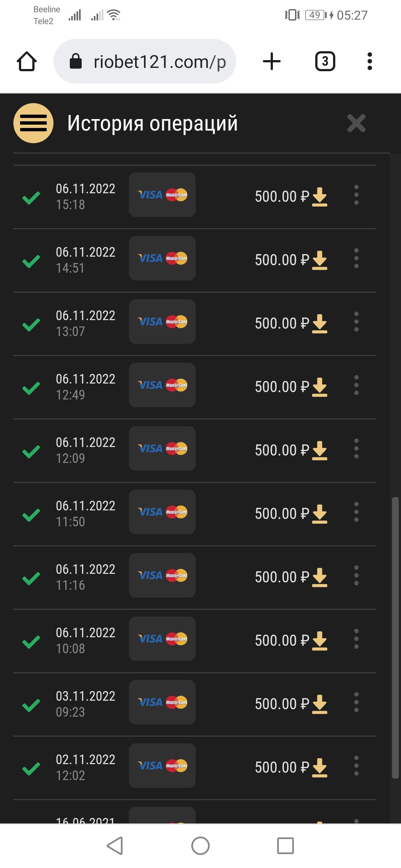The width and height of the screenshot is (401, 868).
Task: Open the more menu for the 11:16 transaction
Action: (356, 576)
